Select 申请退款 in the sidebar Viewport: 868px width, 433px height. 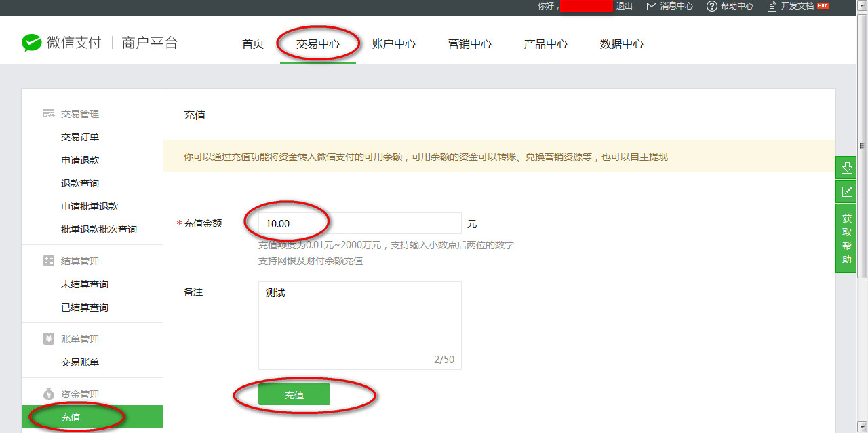tap(80, 160)
